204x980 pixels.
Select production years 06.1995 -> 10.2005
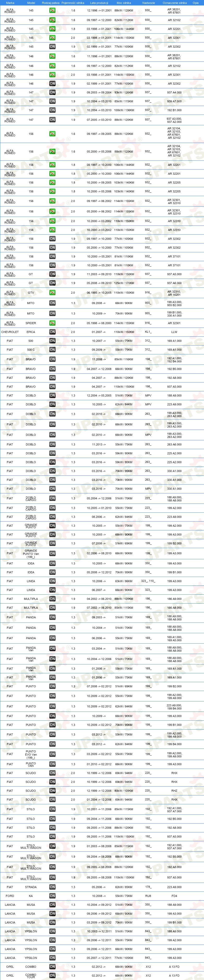tap(99, 293)
